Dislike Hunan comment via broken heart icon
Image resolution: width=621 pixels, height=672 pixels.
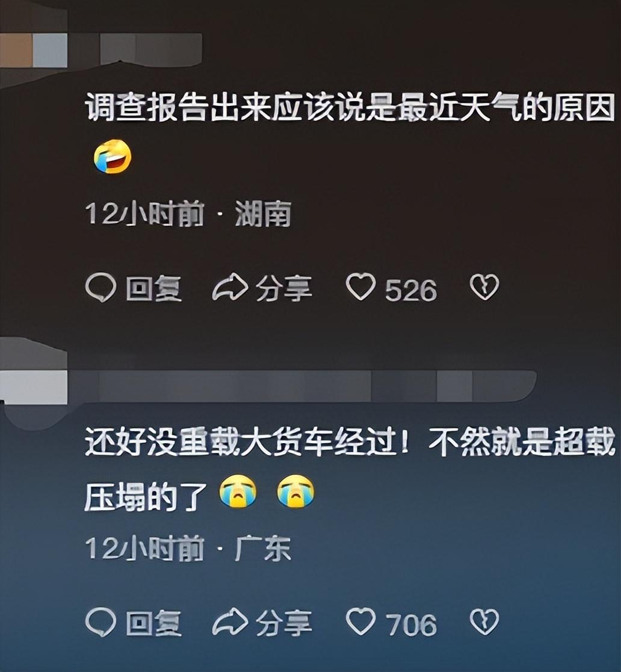(484, 287)
